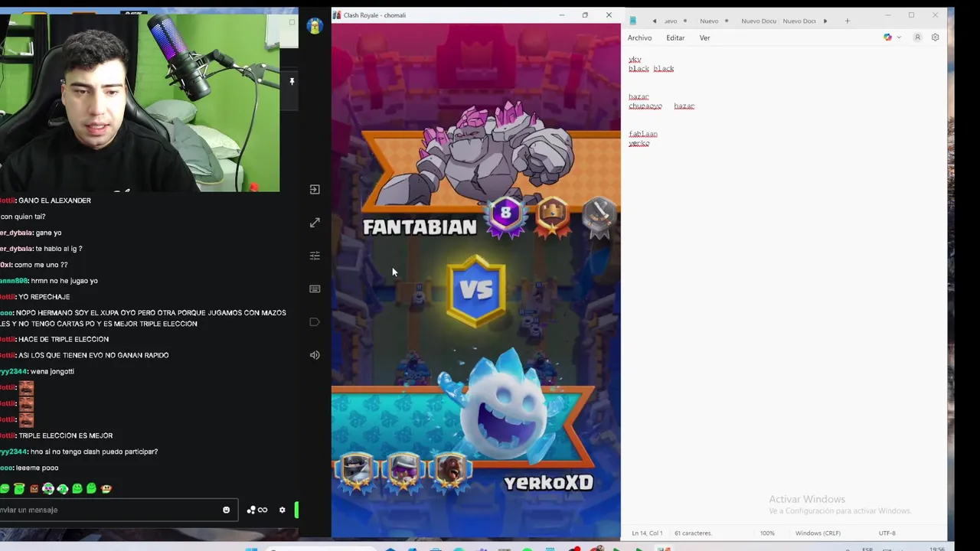Click the Clash Royale window title icon

coord(337,15)
